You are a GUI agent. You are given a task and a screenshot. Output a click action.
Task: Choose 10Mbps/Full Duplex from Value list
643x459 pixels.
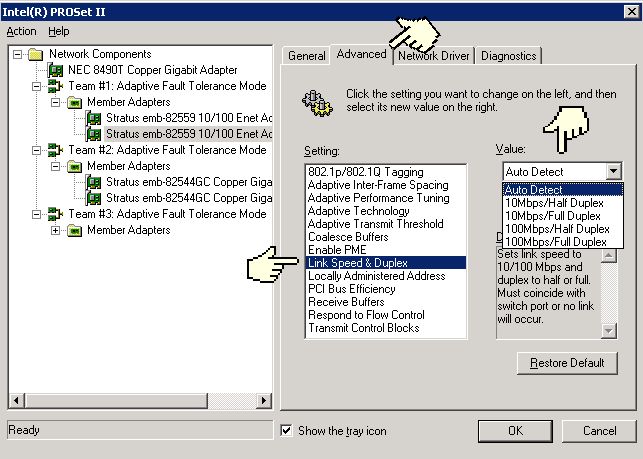563,216
